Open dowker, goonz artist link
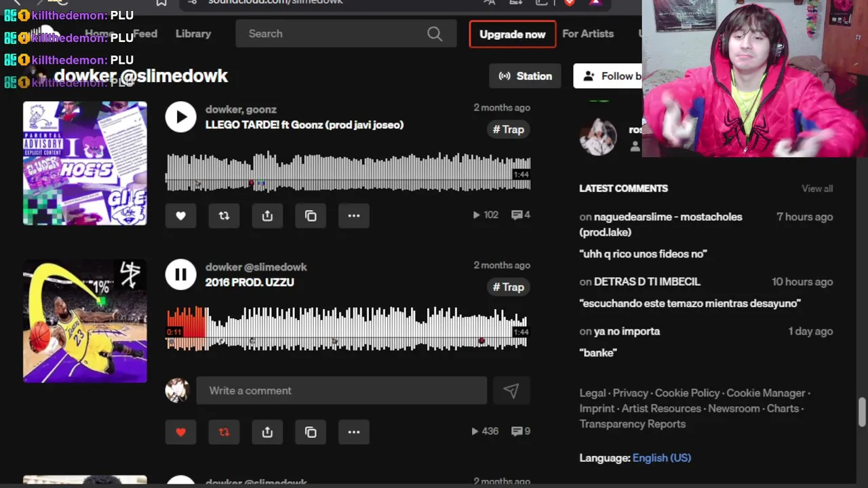 241,109
